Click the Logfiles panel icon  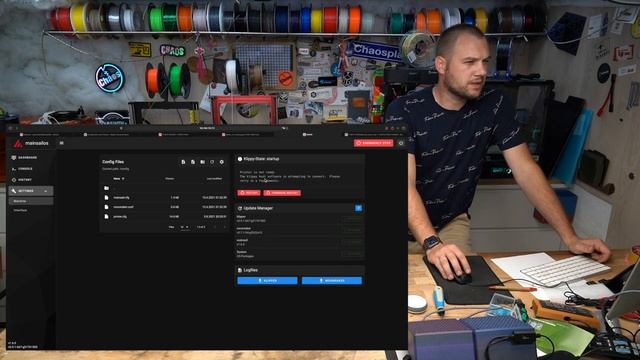point(240,270)
